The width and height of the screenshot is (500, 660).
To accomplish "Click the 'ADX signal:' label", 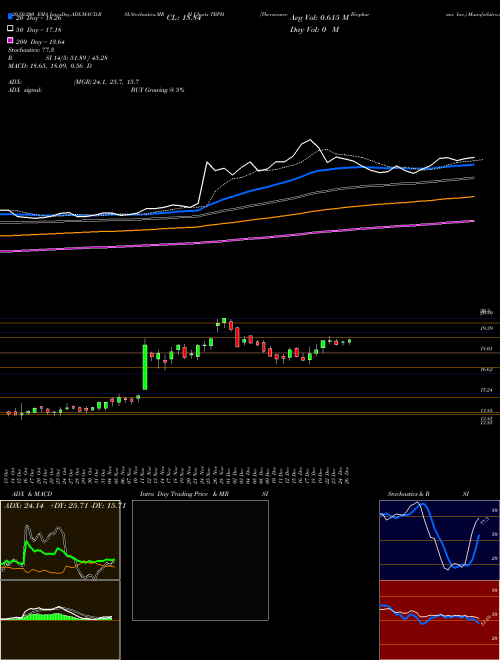I will [24, 90].
